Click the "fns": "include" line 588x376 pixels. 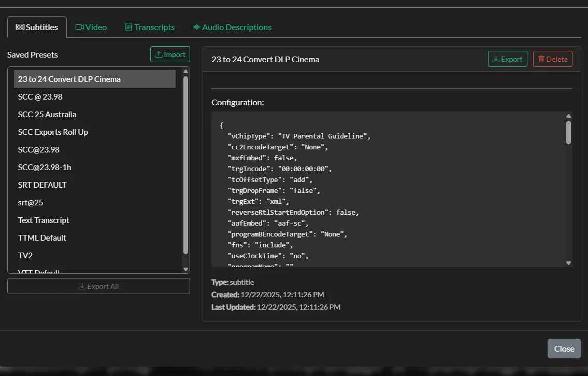(x=260, y=245)
